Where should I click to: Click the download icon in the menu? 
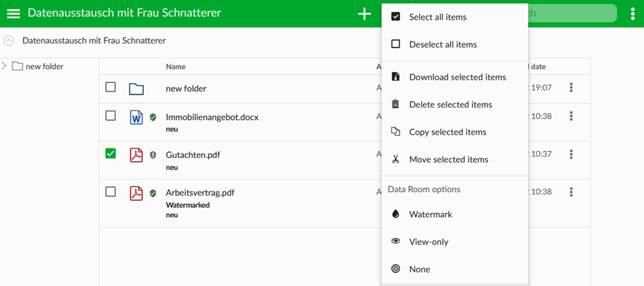pos(395,77)
